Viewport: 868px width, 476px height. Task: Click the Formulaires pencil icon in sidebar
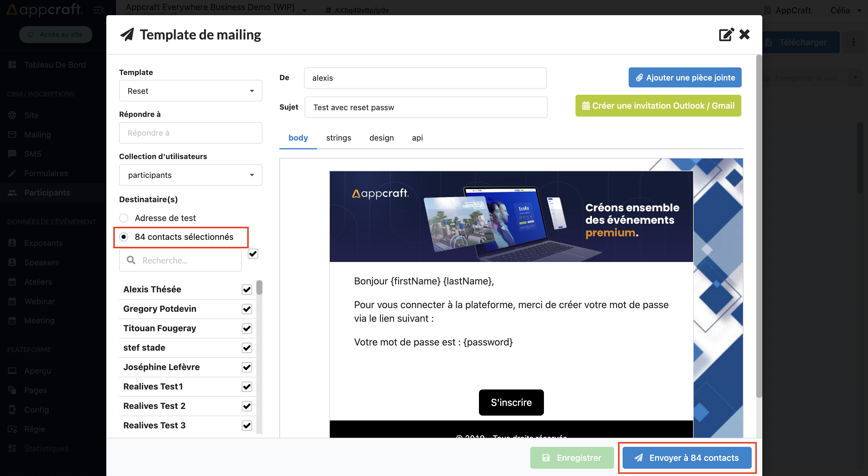click(x=12, y=173)
